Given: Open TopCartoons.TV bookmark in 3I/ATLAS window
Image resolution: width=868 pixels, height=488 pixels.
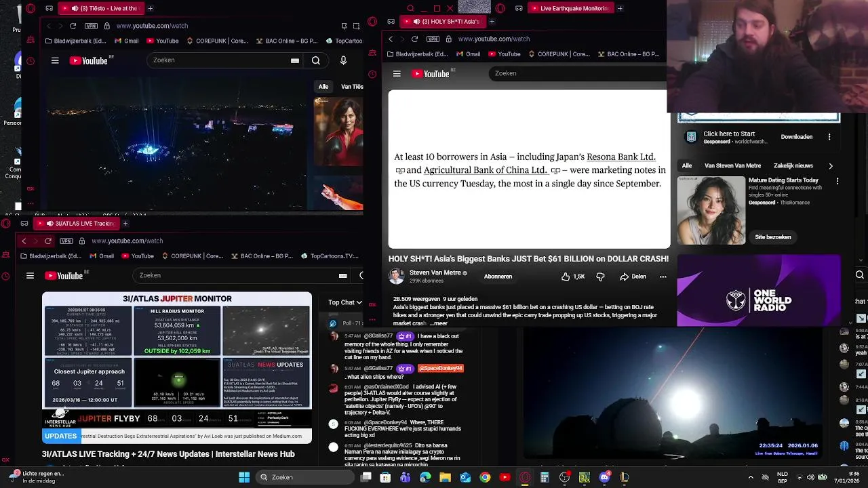Looking at the screenshot, I should [329, 256].
